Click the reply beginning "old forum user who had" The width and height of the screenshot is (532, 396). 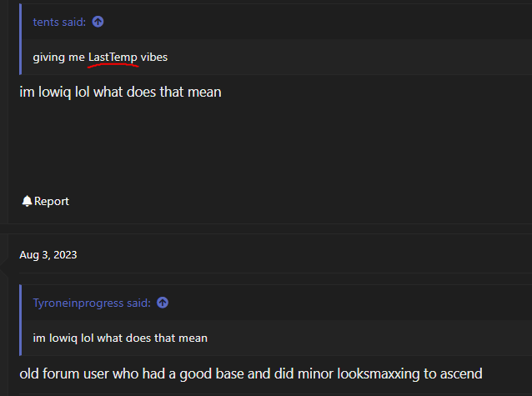[251, 373]
